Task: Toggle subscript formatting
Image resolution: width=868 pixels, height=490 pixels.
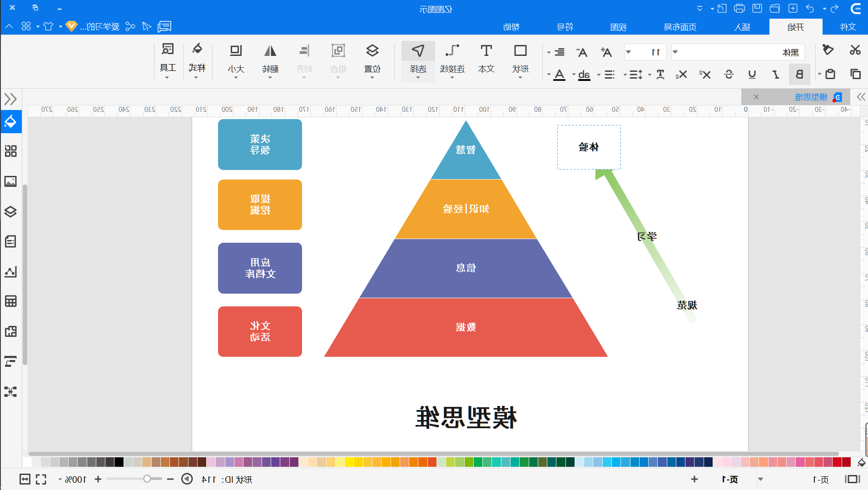Action: (x=681, y=74)
